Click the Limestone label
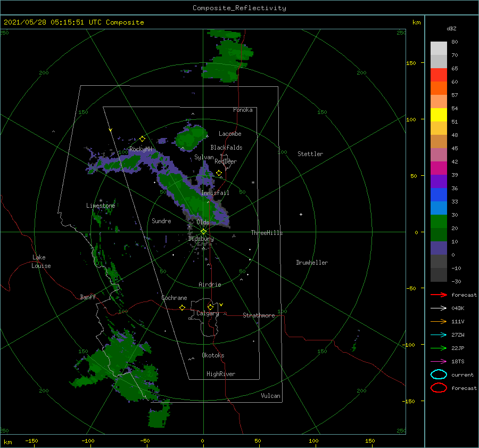Viewport: 479px width, 448px height. tap(101, 206)
